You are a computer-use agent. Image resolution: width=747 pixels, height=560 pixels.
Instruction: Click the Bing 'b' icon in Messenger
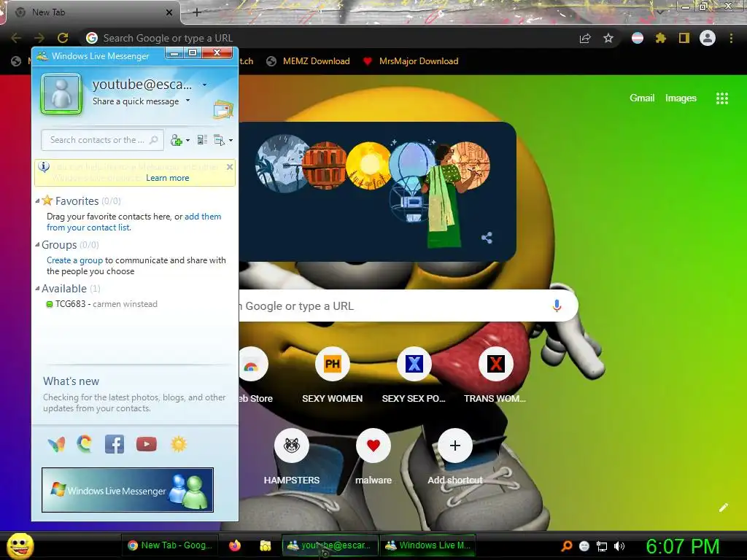pyautogui.click(x=85, y=444)
